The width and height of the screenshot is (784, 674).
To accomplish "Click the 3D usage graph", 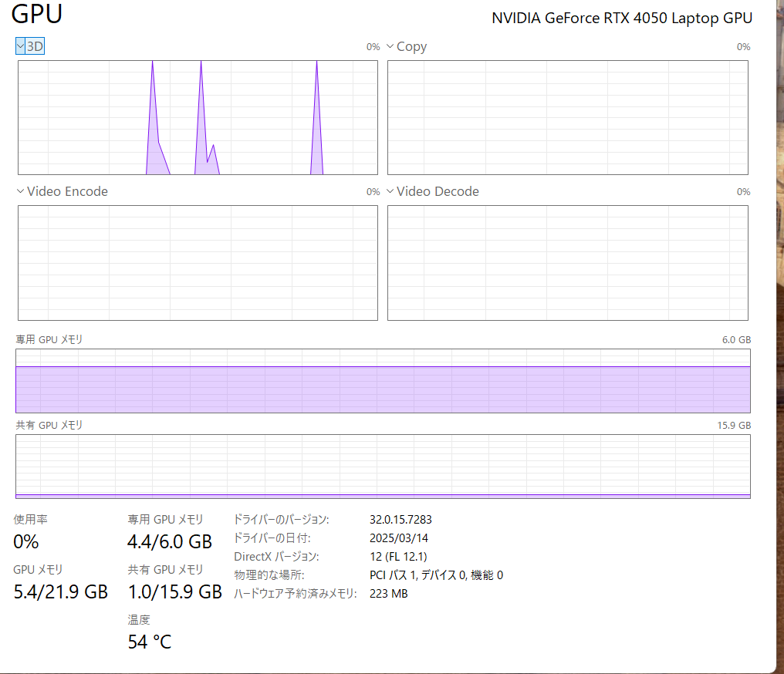I will pos(198,117).
